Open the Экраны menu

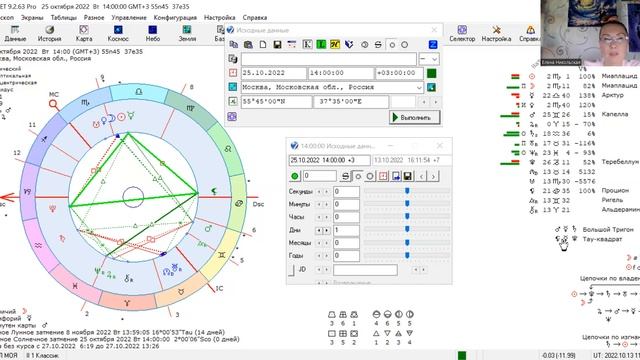[32, 18]
